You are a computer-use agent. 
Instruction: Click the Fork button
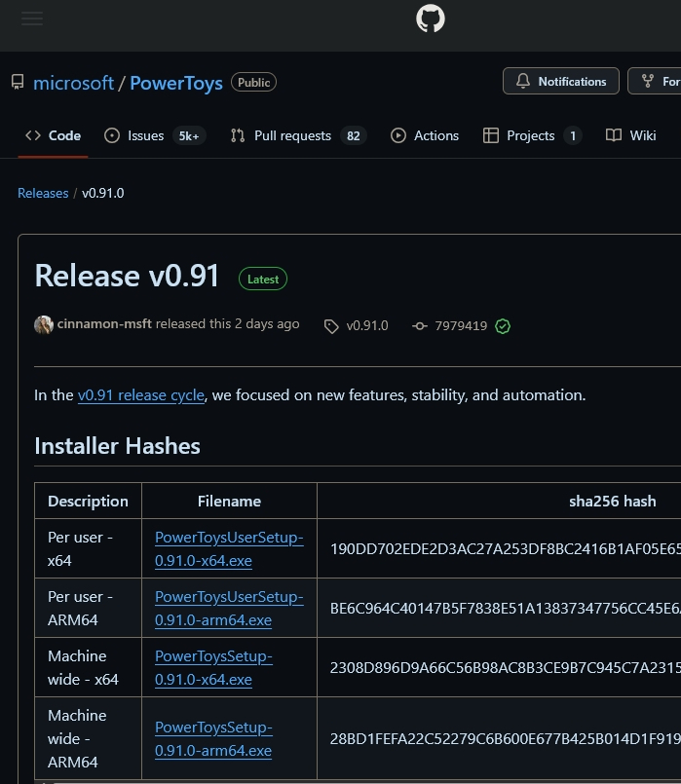(x=655, y=81)
